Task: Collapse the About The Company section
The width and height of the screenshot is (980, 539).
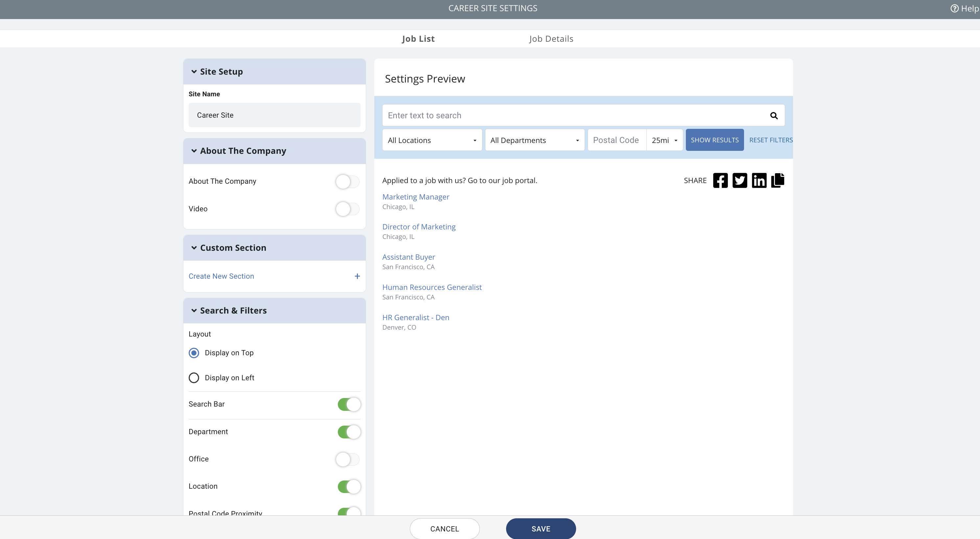Action: pos(274,151)
